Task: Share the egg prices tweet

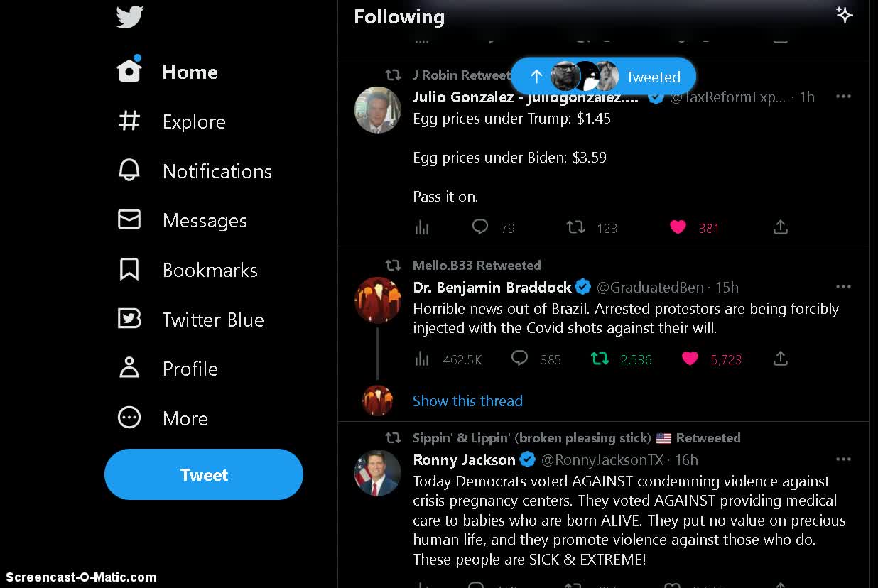Action: point(780,227)
